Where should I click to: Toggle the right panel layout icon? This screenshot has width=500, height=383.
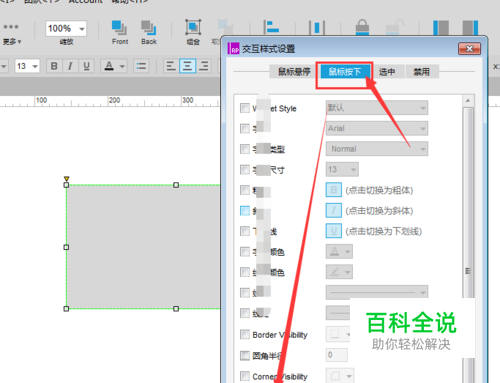[x=470, y=28]
